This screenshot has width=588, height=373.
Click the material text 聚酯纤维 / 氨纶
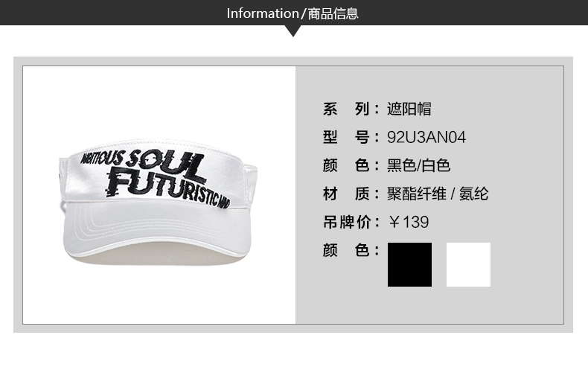(438, 194)
